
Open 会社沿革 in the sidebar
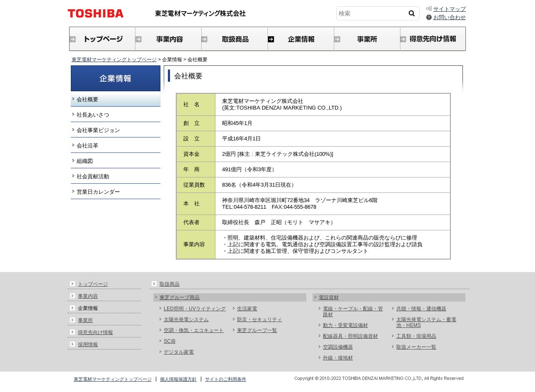(115, 145)
